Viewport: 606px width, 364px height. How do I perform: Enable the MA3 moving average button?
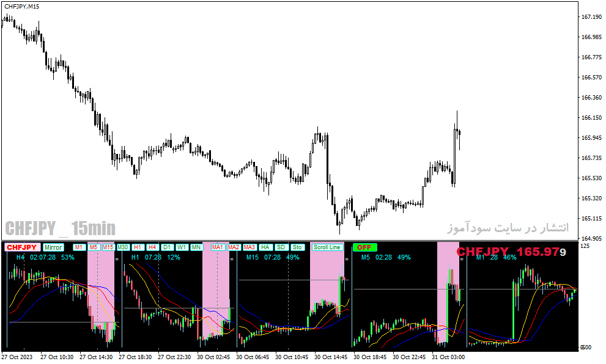pyautogui.click(x=249, y=247)
